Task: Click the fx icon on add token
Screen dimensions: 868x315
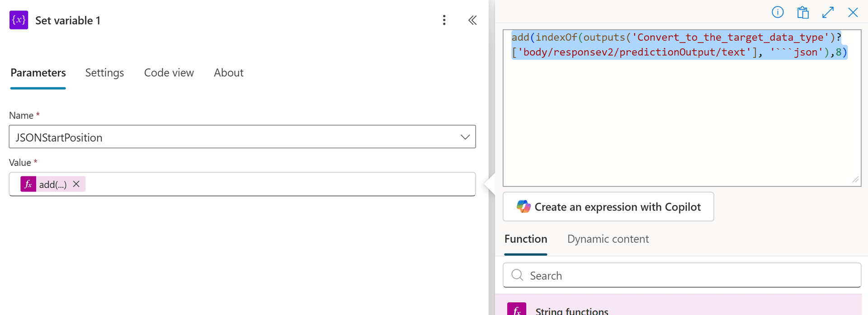Action: [28, 184]
